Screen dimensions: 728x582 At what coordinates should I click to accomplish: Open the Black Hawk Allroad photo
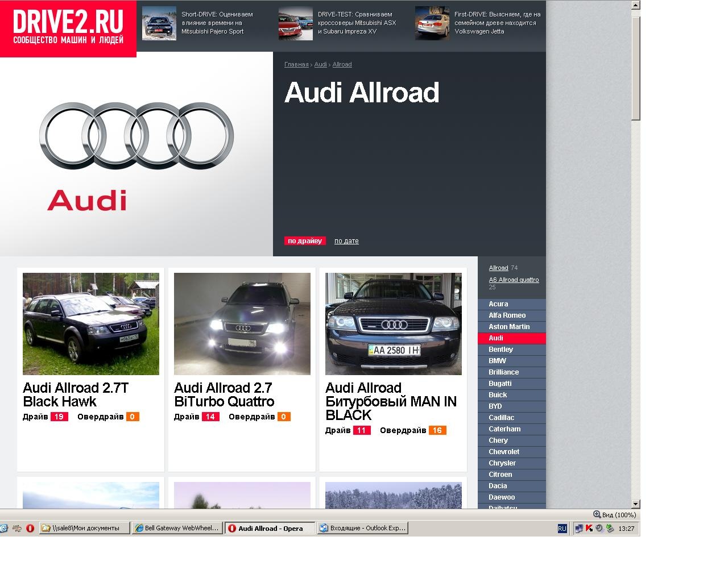[x=91, y=324]
